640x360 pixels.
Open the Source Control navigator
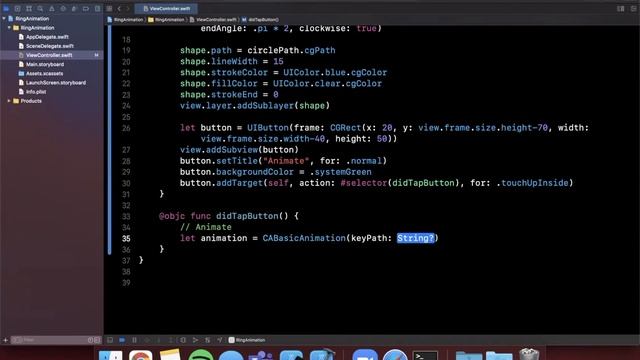(x=18, y=9)
